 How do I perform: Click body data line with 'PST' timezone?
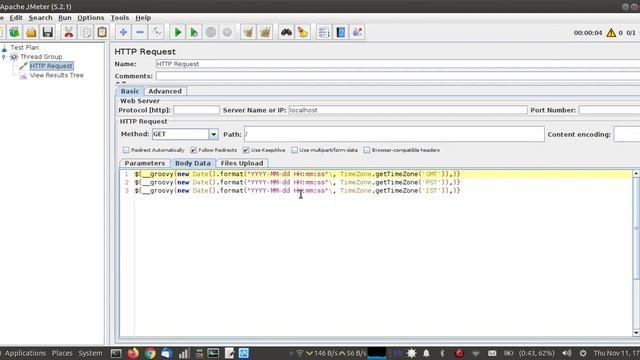297,182
